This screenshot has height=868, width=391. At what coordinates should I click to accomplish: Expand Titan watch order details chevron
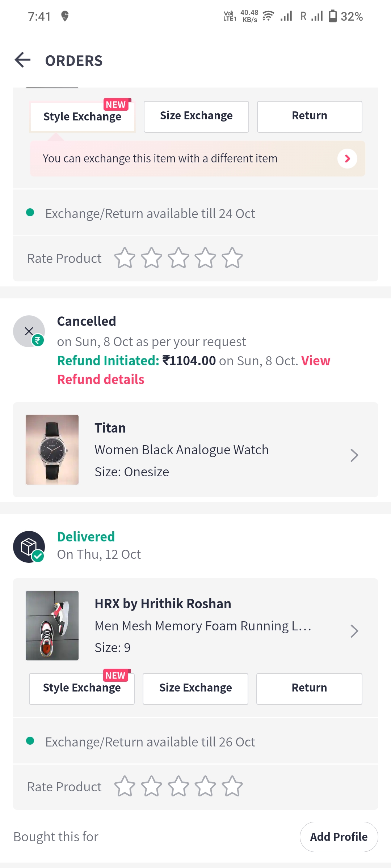pyautogui.click(x=354, y=455)
